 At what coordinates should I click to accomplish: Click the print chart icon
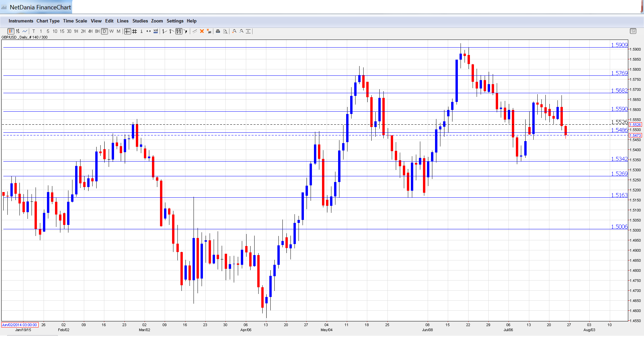(x=218, y=31)
